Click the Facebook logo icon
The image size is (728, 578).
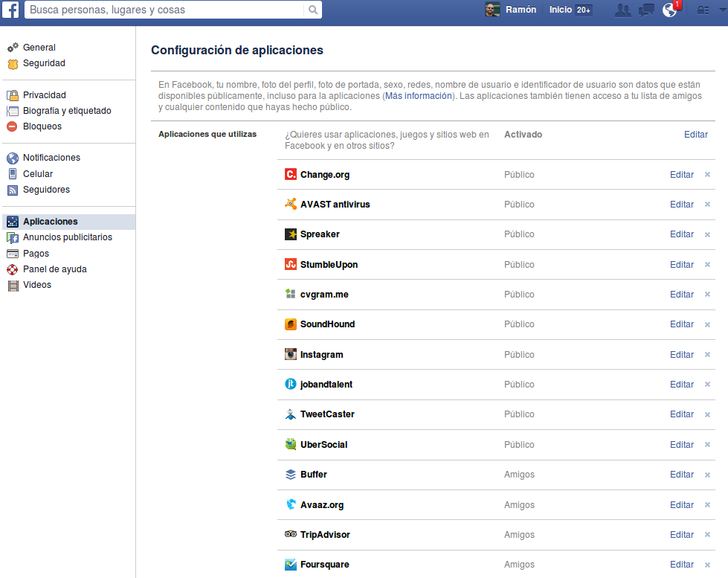(11, 10)
